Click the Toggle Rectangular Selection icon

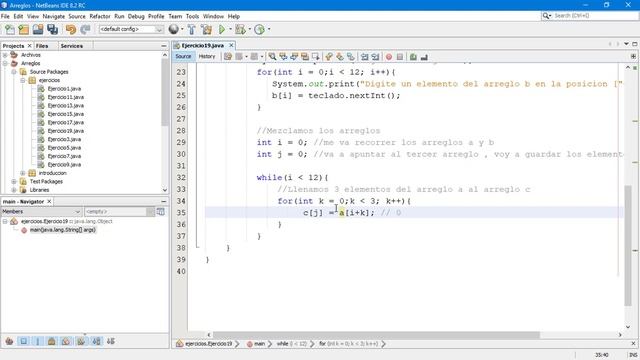(x=316, y=57)
